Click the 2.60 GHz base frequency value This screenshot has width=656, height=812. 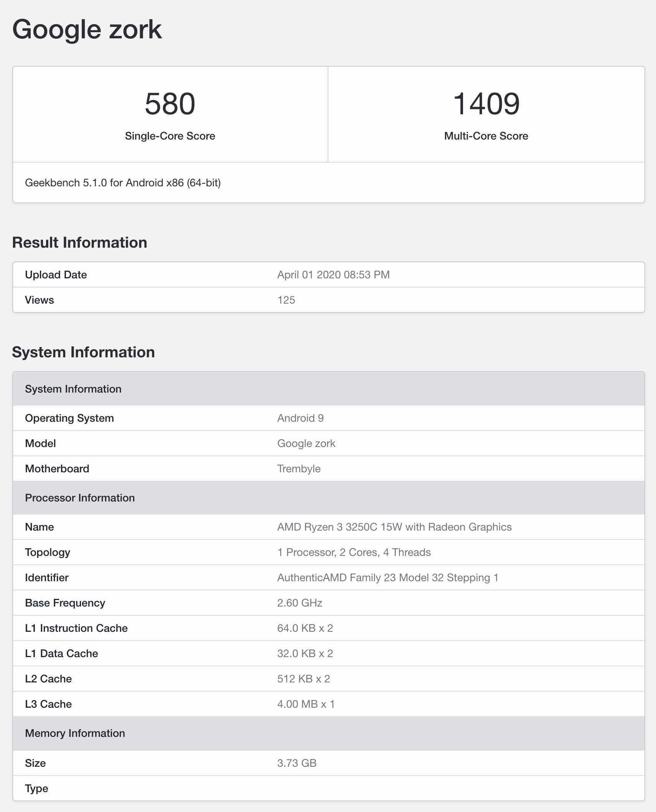(x=300, y=603)
